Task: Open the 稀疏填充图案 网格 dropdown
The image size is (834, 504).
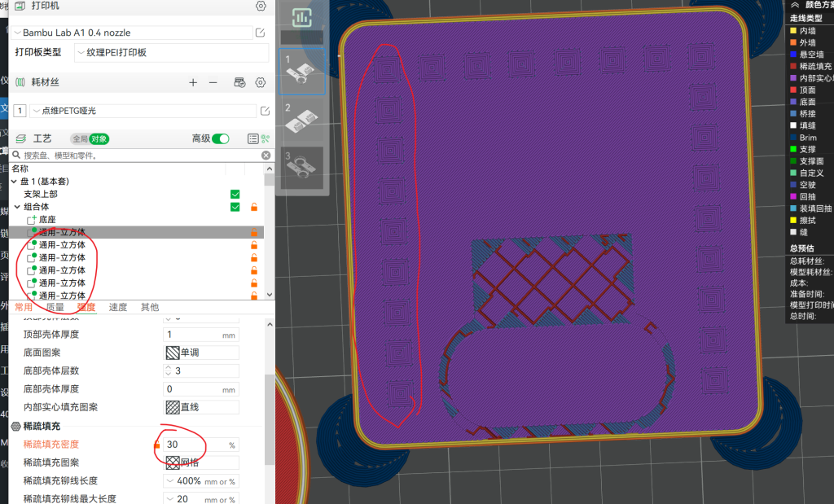Action: (x=201, y=462)
